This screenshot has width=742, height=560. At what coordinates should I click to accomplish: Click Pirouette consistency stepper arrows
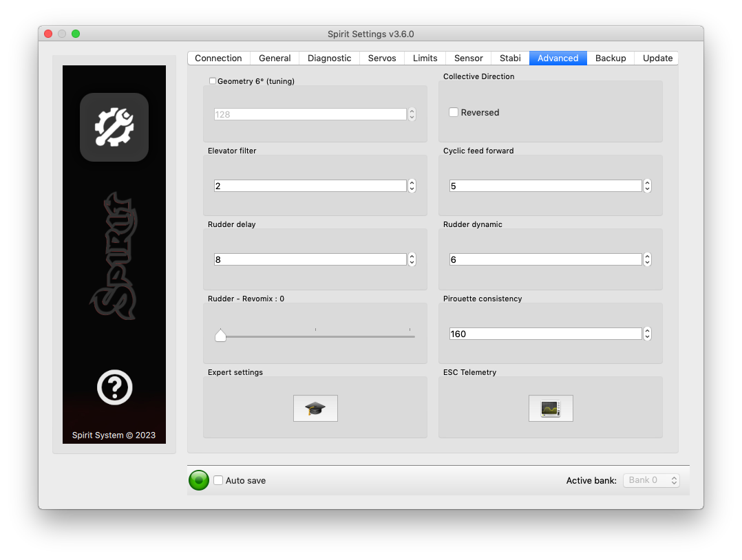(647, 334)
